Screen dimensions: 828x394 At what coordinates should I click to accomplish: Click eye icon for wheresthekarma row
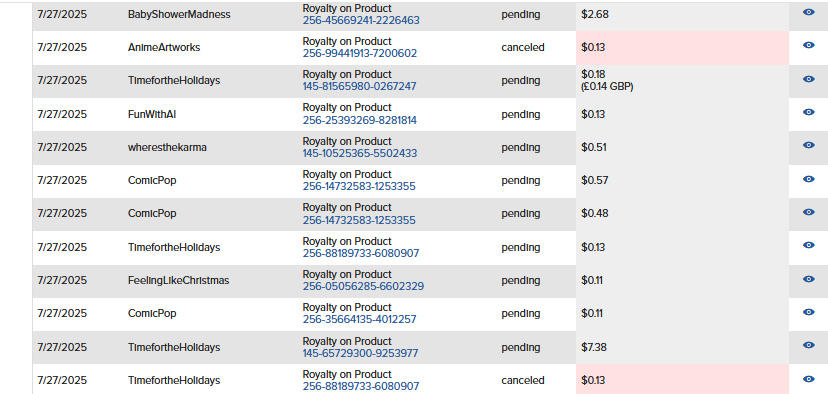click(x=808, y=145)
